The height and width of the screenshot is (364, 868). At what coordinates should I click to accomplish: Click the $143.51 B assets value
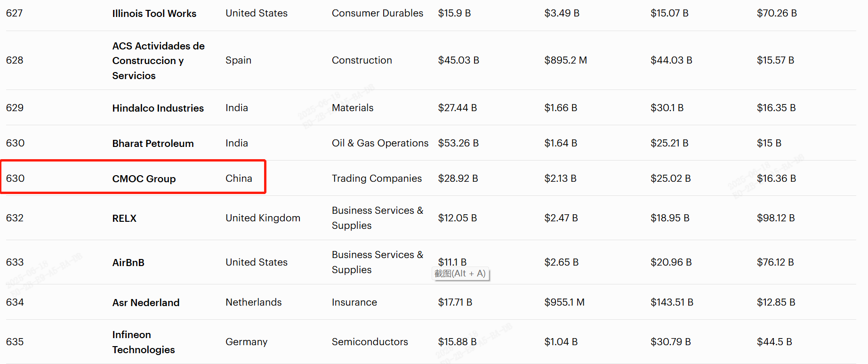[672, 302]
